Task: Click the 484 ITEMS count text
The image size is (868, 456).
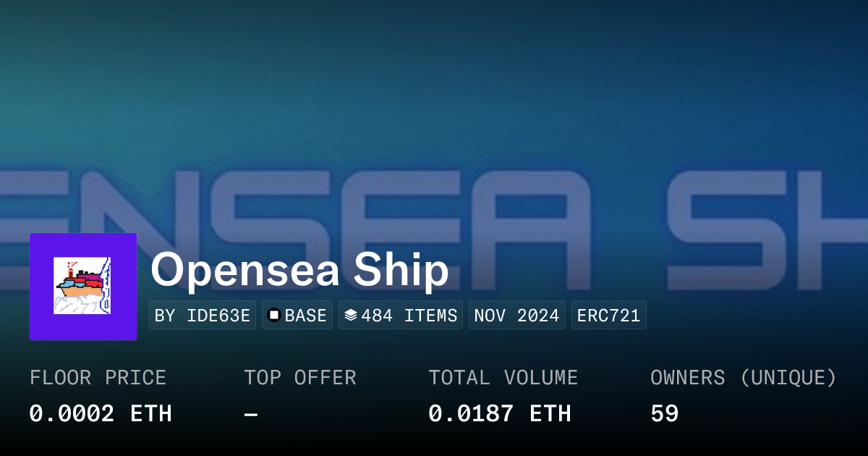Action: [x=409, y=316]
